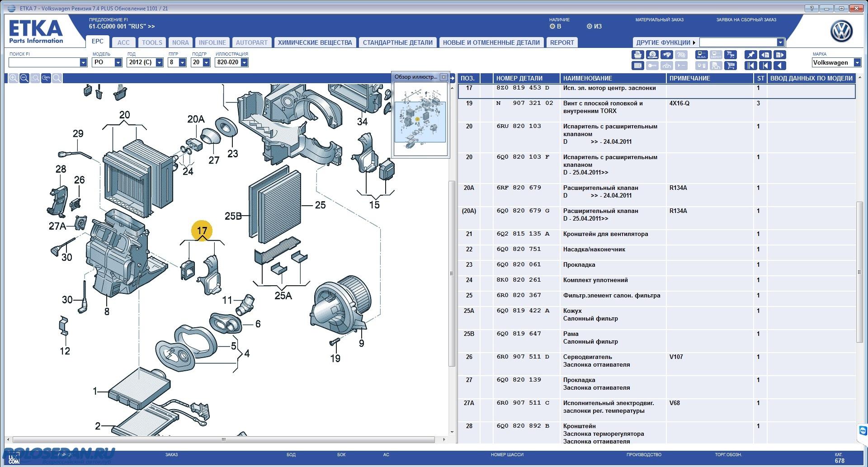Expand the Модель dropdown

coord(118,62)
